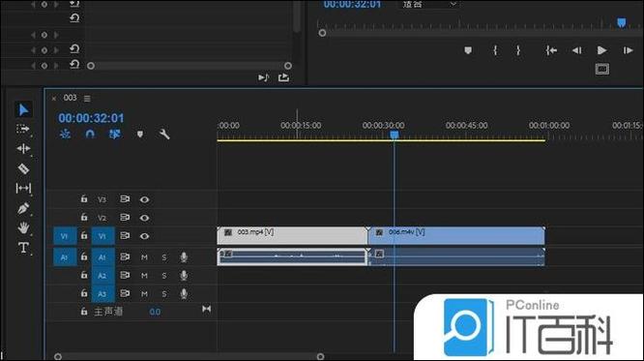Select the Razor tool
The height and width of the screenshot is (361, 644).
click(x=23, y=168)
